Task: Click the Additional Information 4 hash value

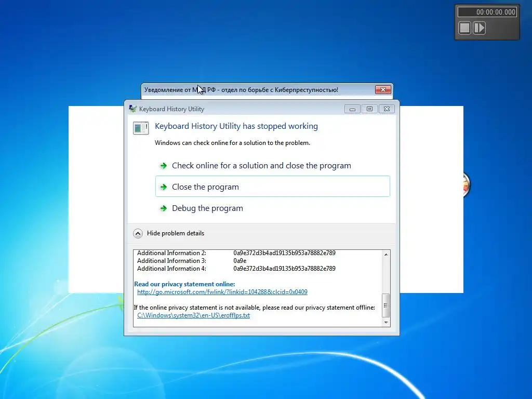Action: click(284, 269)
